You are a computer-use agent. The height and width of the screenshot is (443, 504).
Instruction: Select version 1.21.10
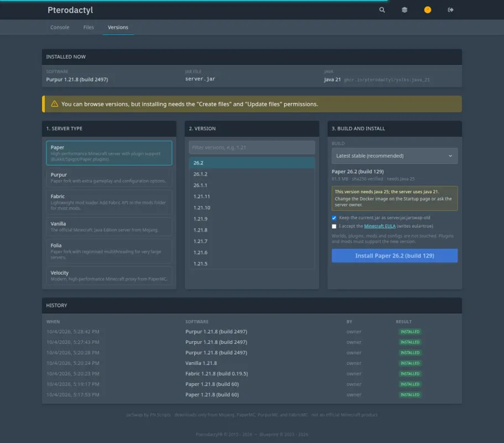point(252,208)
